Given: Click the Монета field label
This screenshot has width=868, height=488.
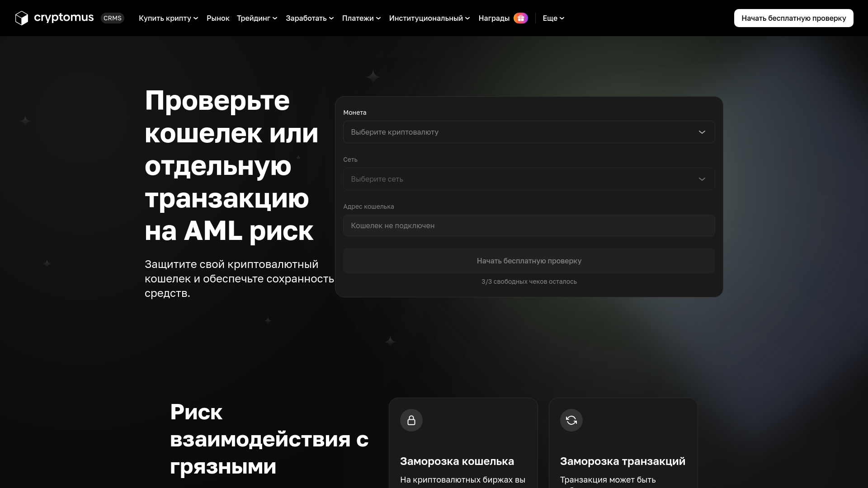Looking at the screenshot, I should (355, 113).
